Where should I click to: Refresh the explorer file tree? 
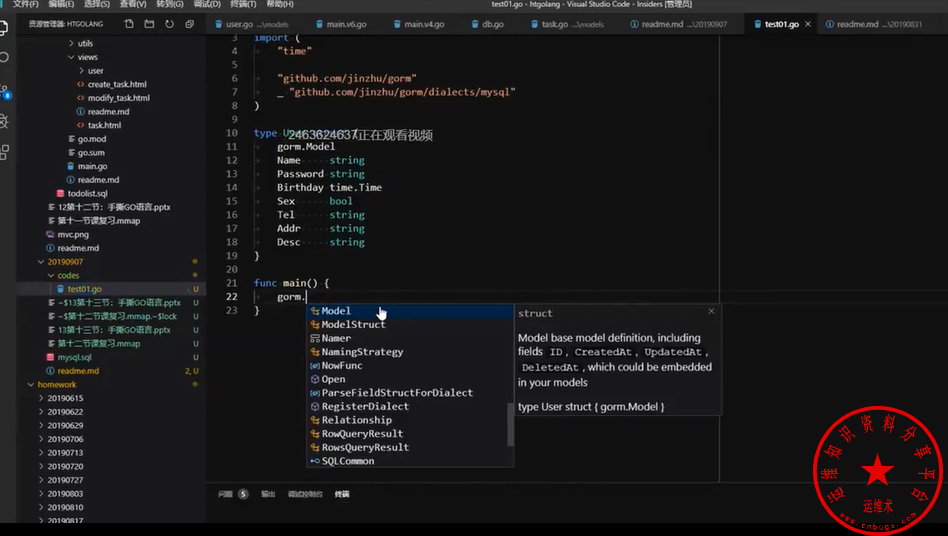[x=169, y=23]
